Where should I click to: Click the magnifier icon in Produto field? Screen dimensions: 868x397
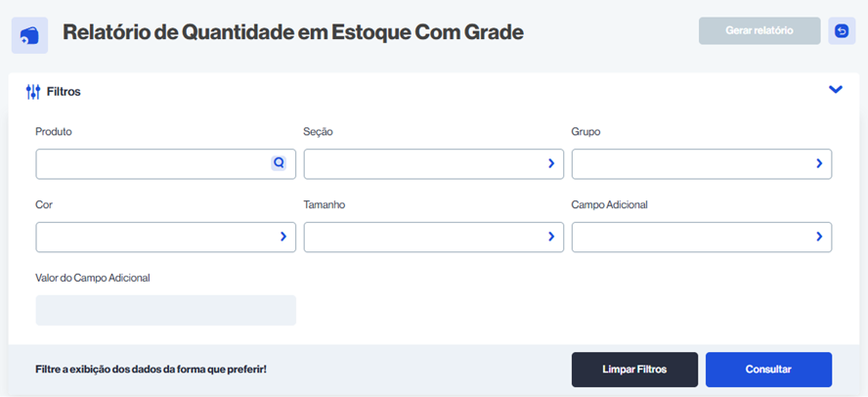279,163
